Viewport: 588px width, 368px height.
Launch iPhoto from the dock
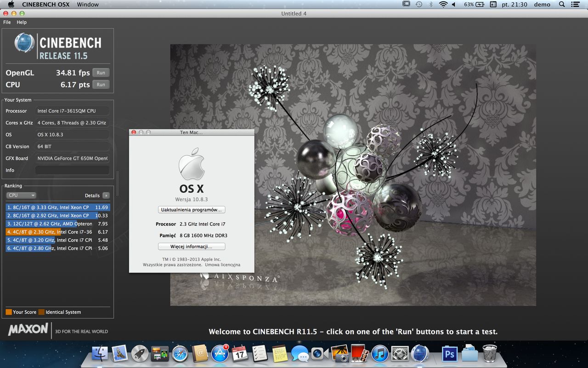click(x=339, y=353)
